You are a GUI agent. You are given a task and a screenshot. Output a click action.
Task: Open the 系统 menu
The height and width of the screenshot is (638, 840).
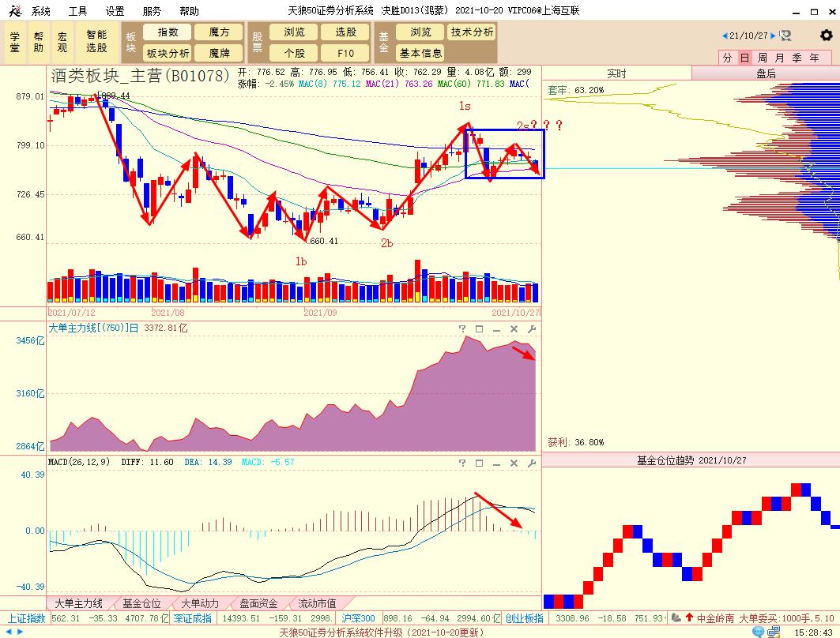[41, 11]
